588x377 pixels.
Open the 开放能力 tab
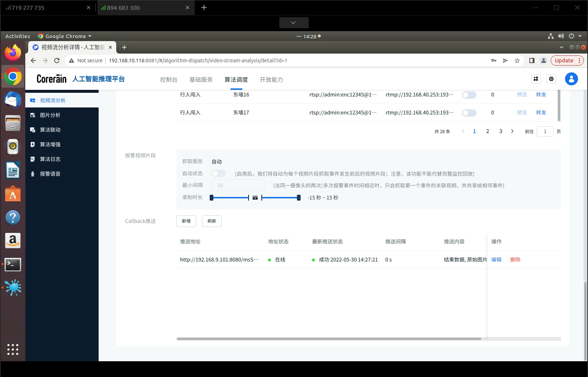click(x=271, y=80)
